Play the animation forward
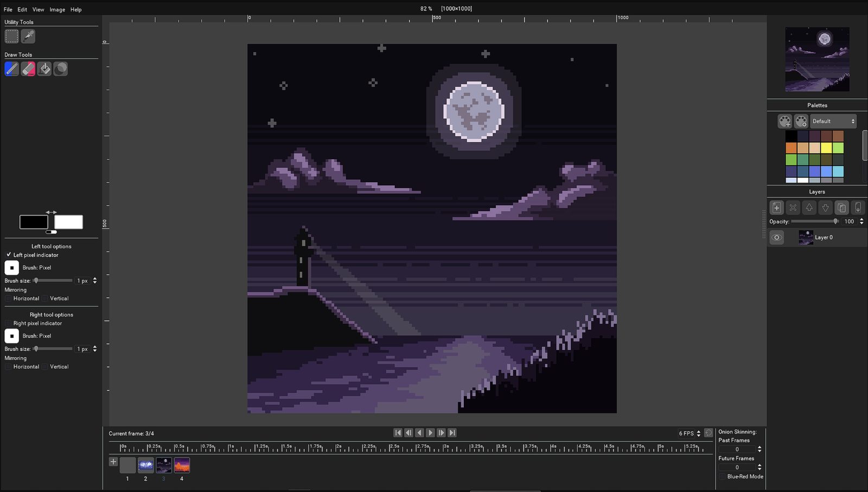This screenshot has width=868, height=492. (430, 433)
